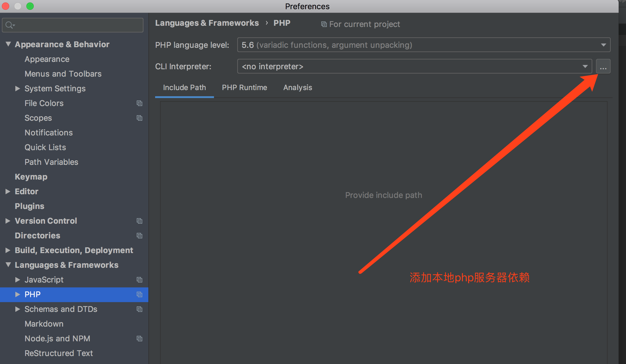This screenshot has width=626, height=364.
Task: Click the search magnifier icon in settings
Action: coord(10,25)
